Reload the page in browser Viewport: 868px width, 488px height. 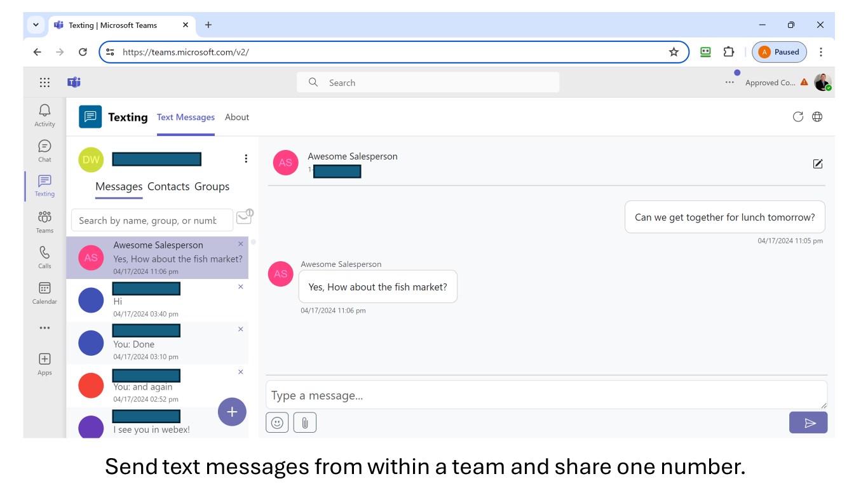pyautogui.click(x=83, y=52)
